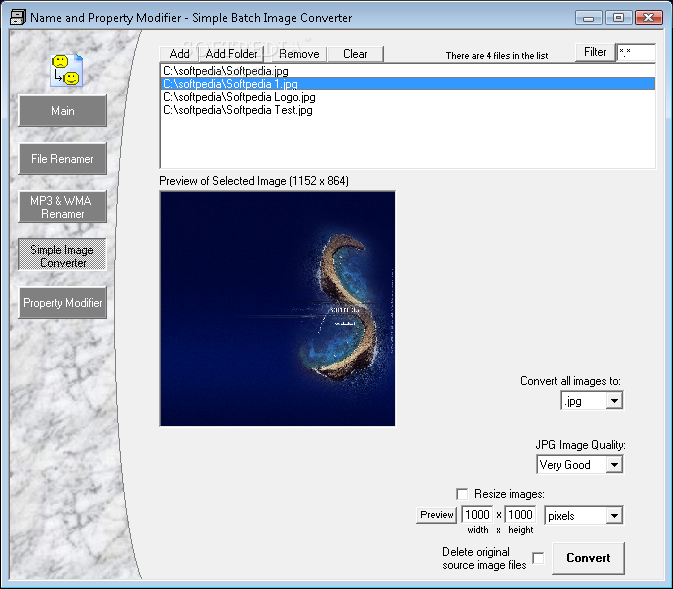The image size is (673, 589).
Task: Open the Property Modifier section
Action: click(x=63, y=303)
